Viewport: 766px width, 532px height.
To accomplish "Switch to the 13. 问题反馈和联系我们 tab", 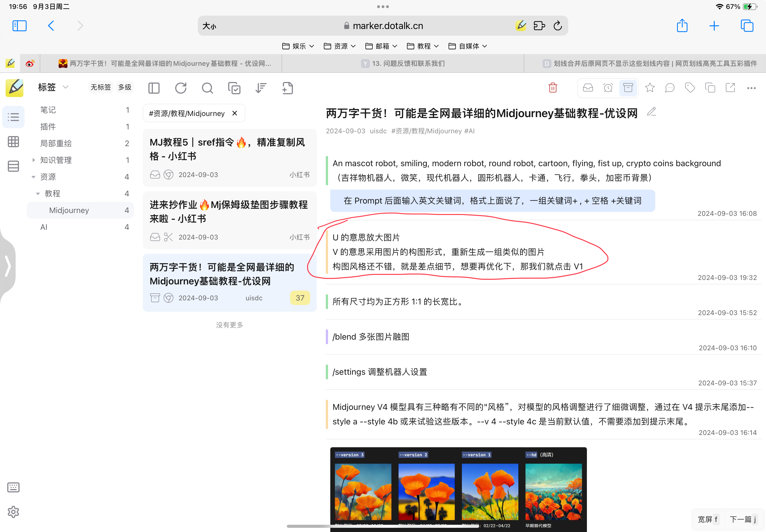I will coord(403,63).
